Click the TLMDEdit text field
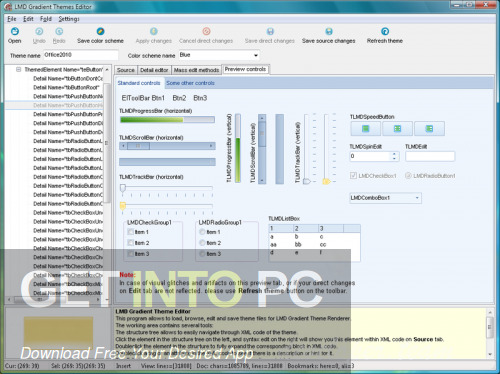 pos(430,156)
